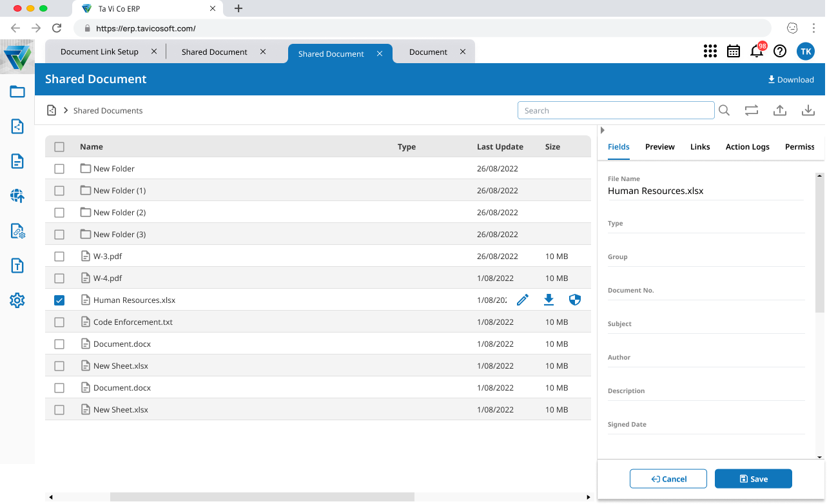Collapse the details side panel arrow
The height and width of the screenshot is (504, 827).
[603, 130]
